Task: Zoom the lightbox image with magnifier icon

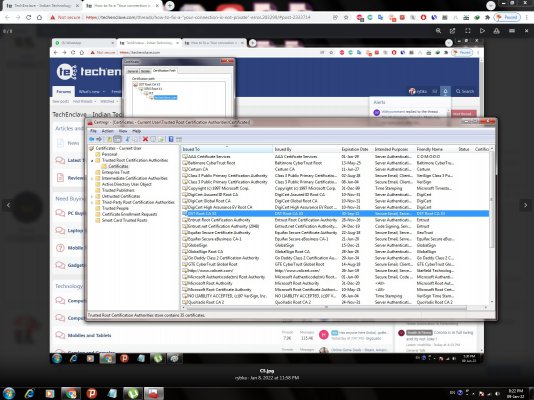Action: click(x=438, y=31)
